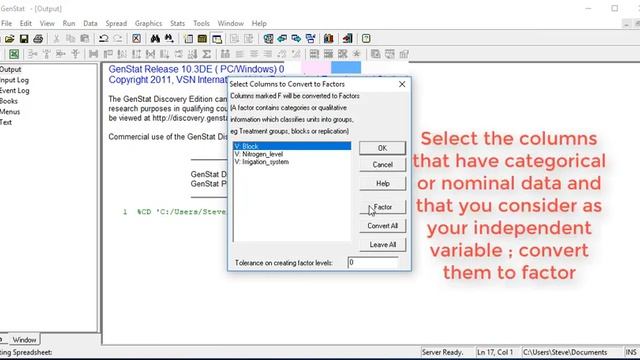640x360 pixels.
Task: Click the Convert All button
Action: pos(382,226)
